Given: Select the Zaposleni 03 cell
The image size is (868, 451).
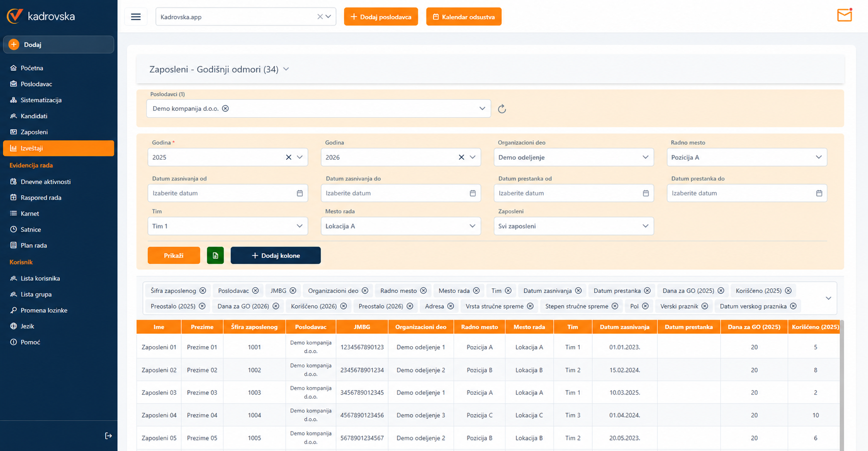Looking at the screenshot, I should coord(159,393).
